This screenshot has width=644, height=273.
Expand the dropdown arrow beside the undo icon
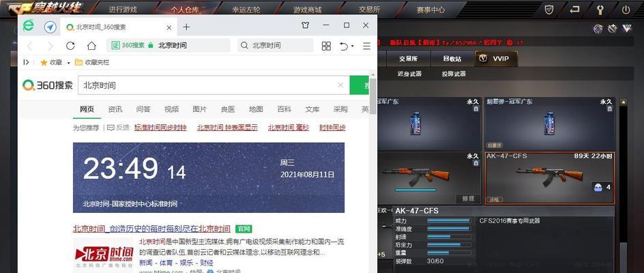click(x=353, y=46)
